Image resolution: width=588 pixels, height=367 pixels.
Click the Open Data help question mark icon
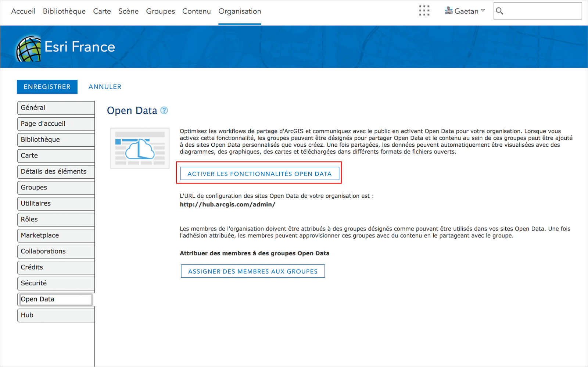click(164, 110)
